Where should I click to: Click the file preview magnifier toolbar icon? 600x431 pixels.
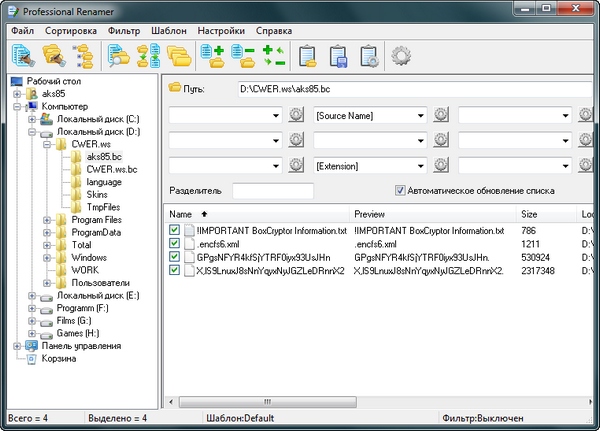(119, 57)
